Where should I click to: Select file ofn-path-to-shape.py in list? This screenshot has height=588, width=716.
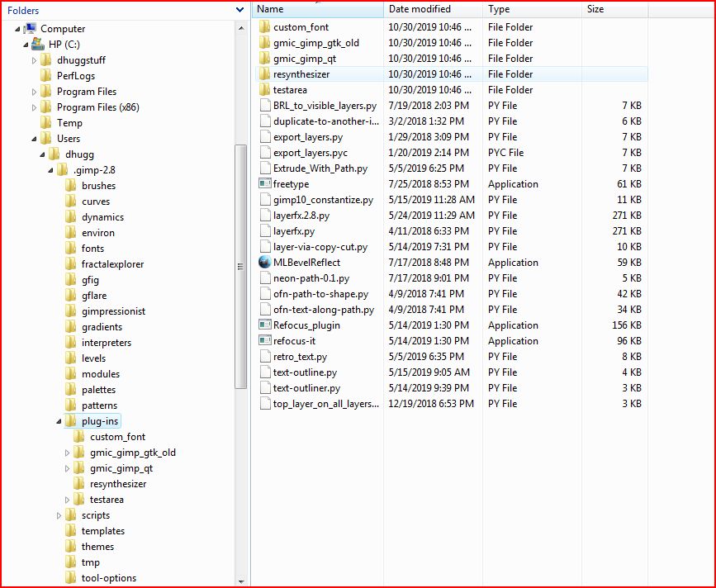coord(320,294)
